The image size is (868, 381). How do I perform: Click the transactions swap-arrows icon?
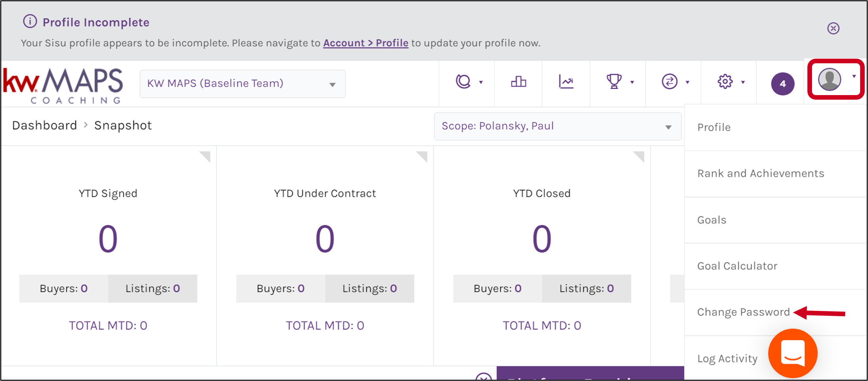(x=669, y=82)
